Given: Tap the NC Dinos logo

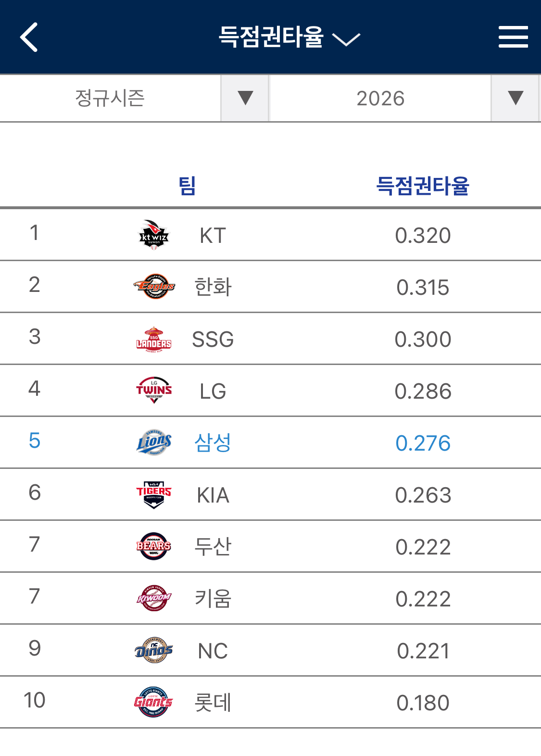Looking at the screenshot, I should tap(154, 650).
